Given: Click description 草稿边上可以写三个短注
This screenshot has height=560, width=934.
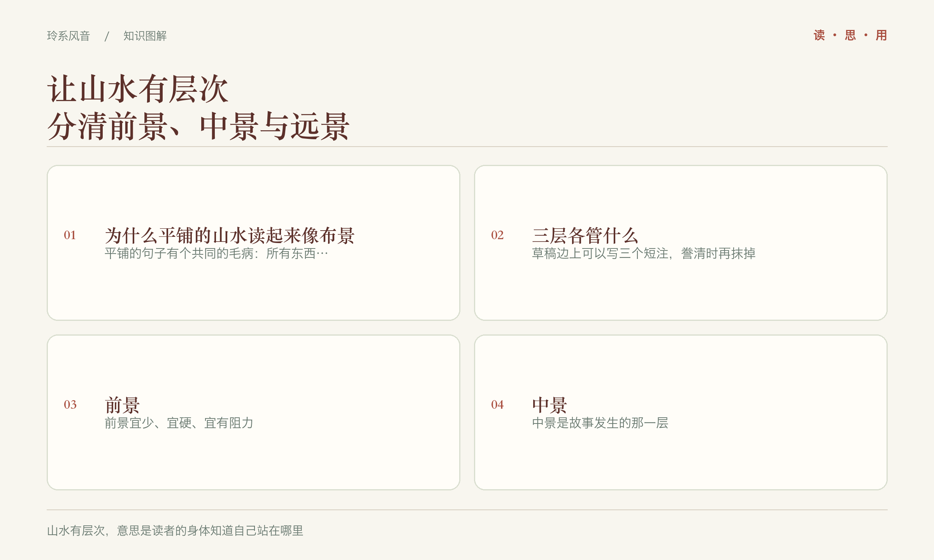Looking at the screenshot, I should click(x=644, y=254).
